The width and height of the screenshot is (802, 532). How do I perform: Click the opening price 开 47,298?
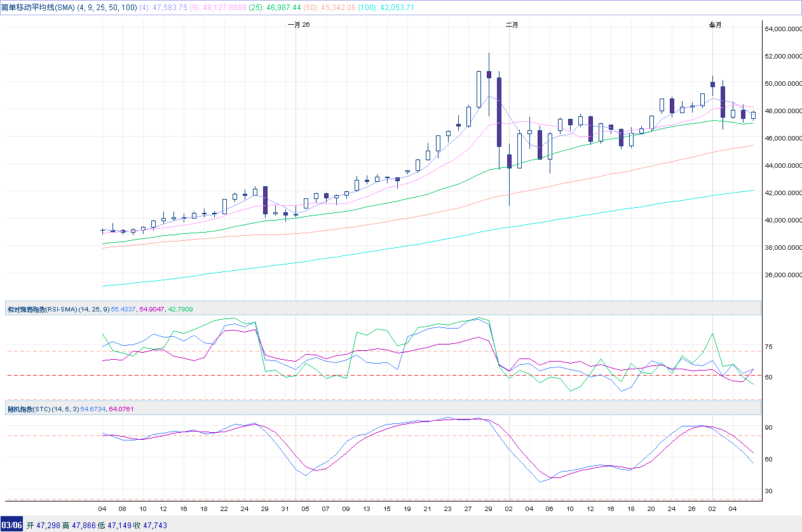click(x=43, y=526)
